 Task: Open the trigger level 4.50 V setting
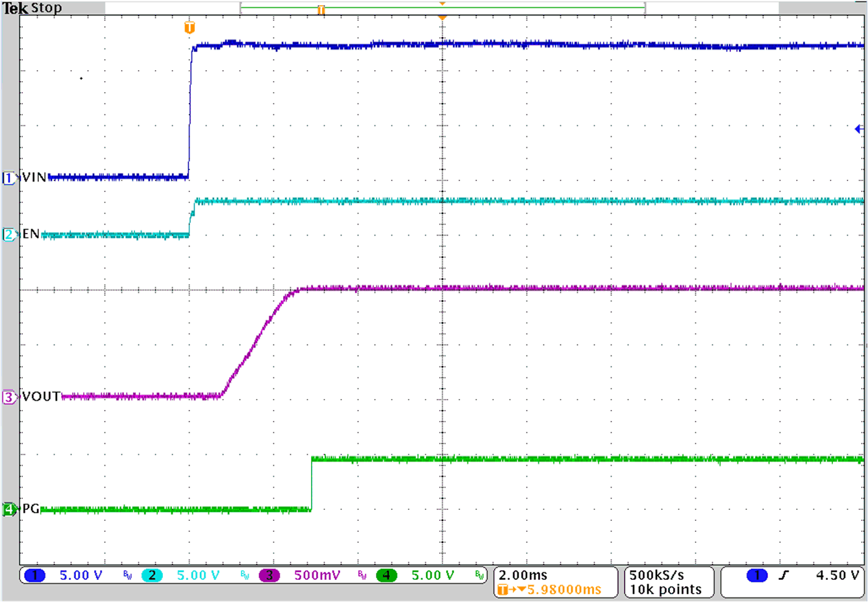(839, 576)
